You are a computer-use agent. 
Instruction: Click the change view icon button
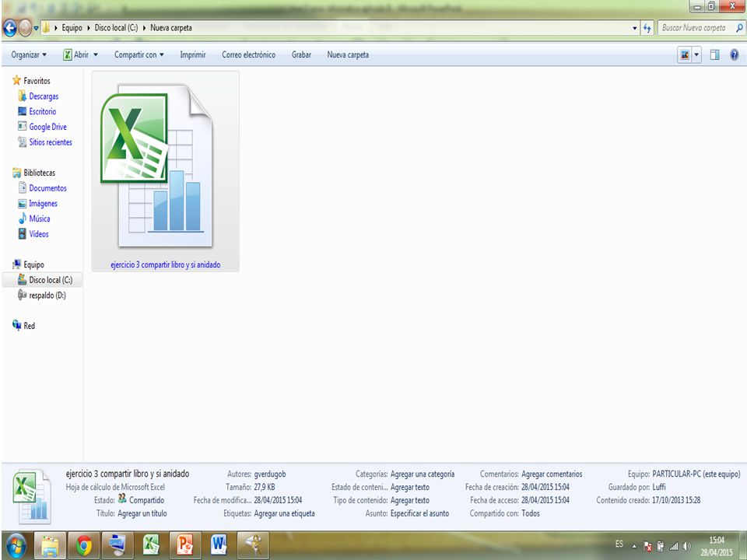tap(685, 55)
